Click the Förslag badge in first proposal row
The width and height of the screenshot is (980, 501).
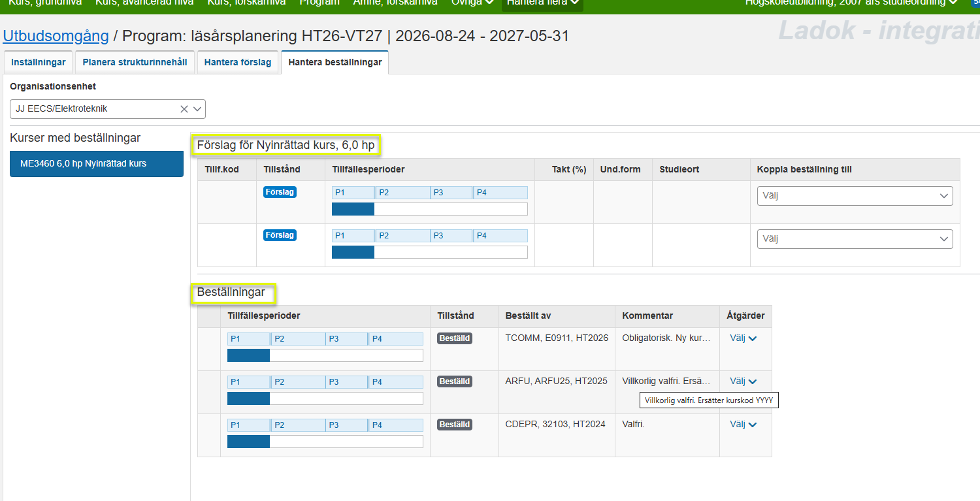pyautogui.click(x=280, y=192)
